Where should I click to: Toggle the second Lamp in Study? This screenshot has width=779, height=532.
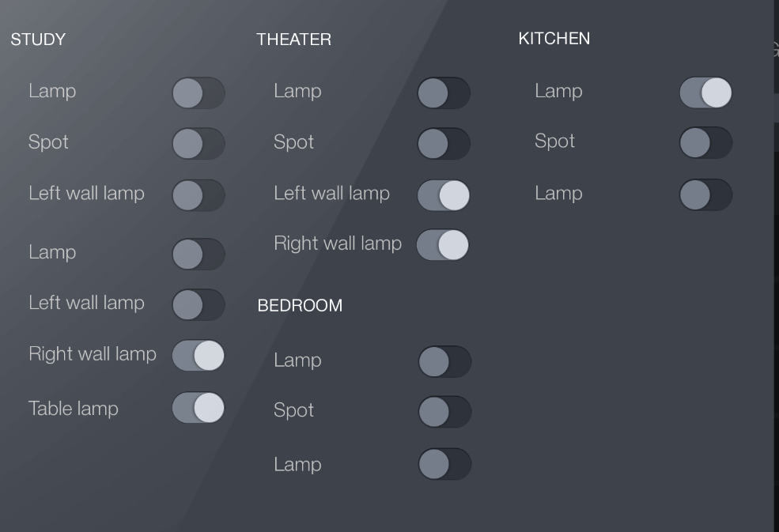click(x=198, y=254)
